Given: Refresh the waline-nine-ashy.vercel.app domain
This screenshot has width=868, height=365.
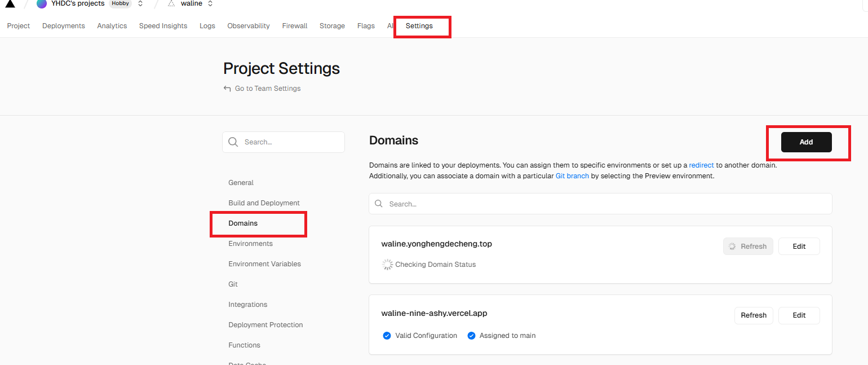Looking at the screenshot, I should [x=753, y=315].
